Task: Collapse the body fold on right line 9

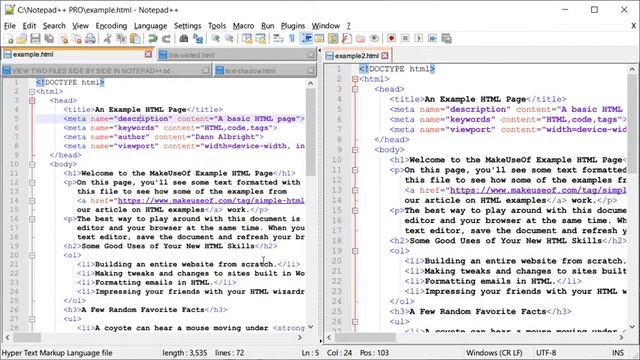Action: (x=355, y=150)
